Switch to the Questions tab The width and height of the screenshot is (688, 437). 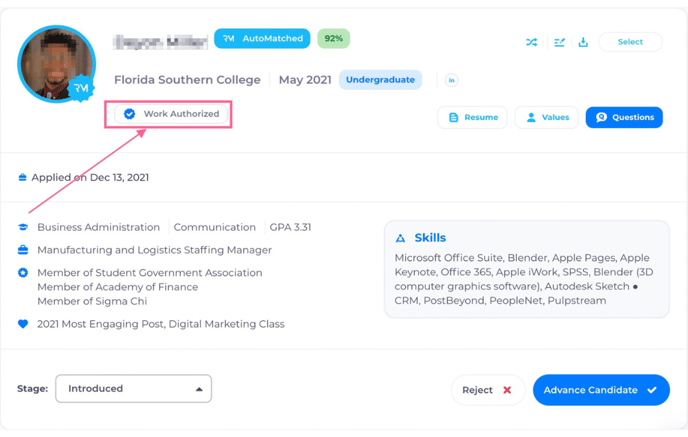[x=624, y=117]
